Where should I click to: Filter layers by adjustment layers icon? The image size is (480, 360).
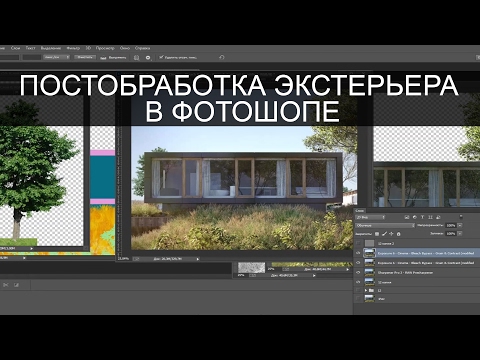[x=415, y=217]
